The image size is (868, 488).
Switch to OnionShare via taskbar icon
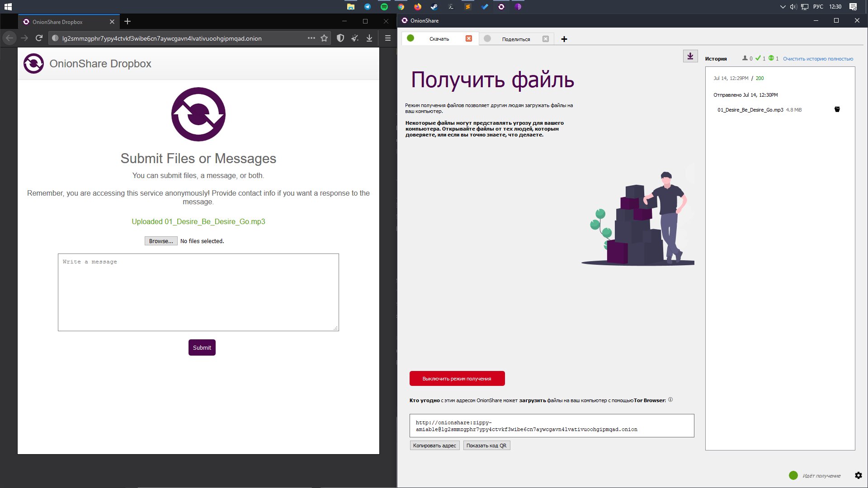pos(501,7)
